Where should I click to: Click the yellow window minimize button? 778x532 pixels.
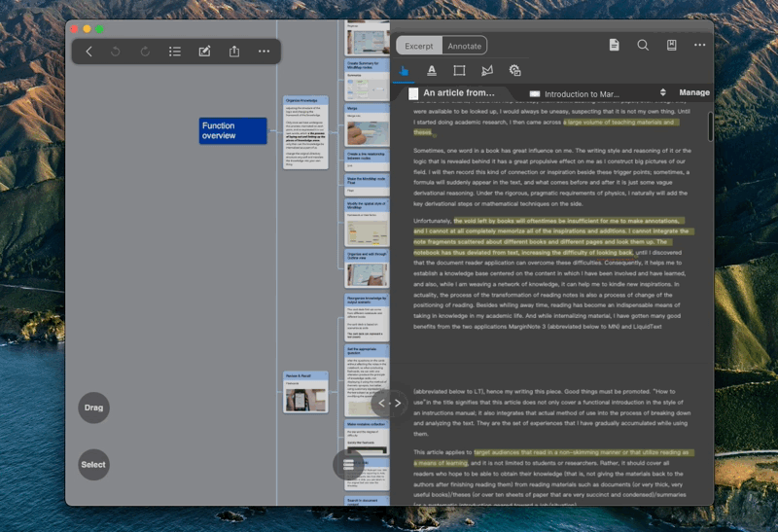coord(87,29)
